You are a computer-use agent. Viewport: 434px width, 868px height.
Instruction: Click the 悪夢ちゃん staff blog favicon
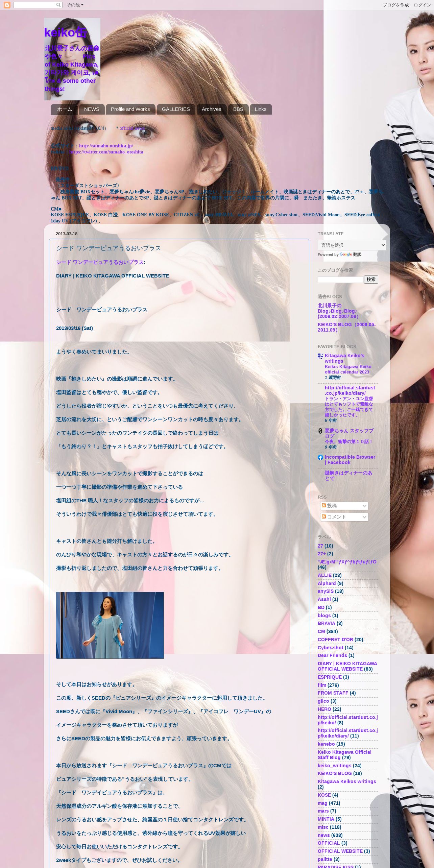[x=320, y=431]
